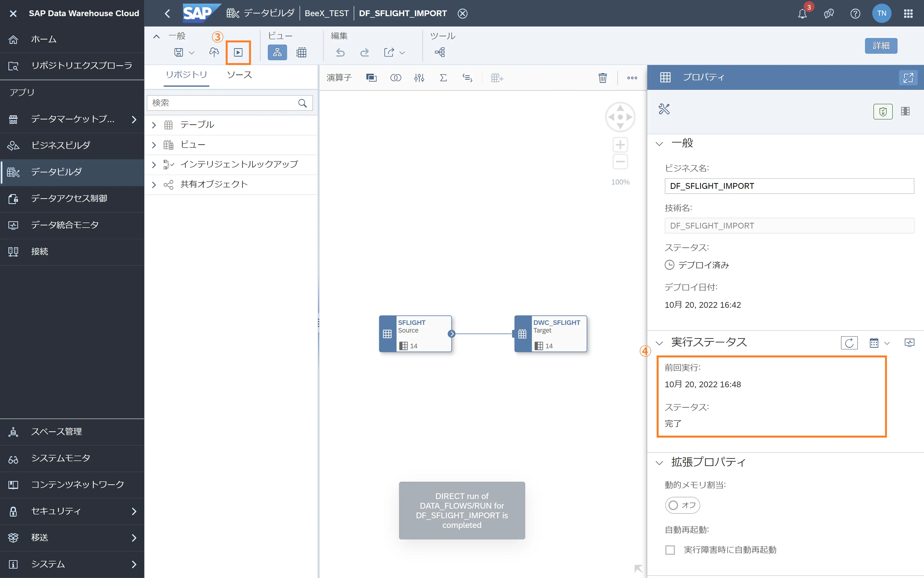This screenshot has width=924, height=578.
Task: Click the add table operator icon
Action: click(497, 78)
